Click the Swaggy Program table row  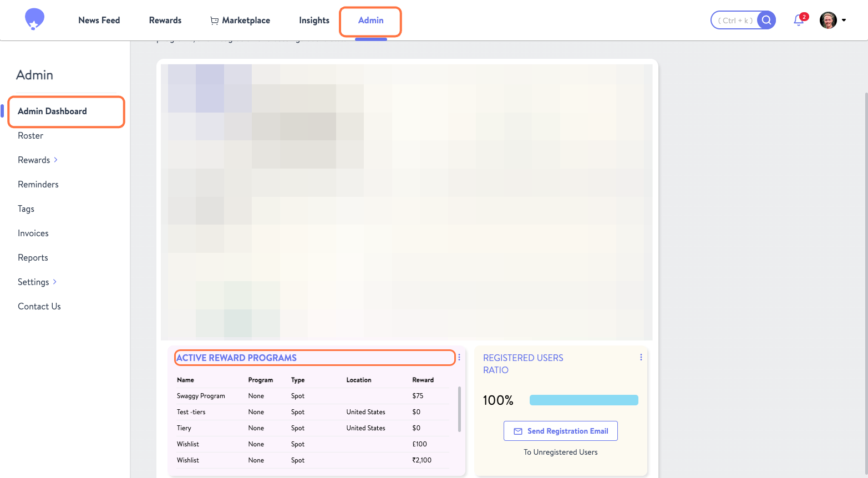(x=311, y=395)
